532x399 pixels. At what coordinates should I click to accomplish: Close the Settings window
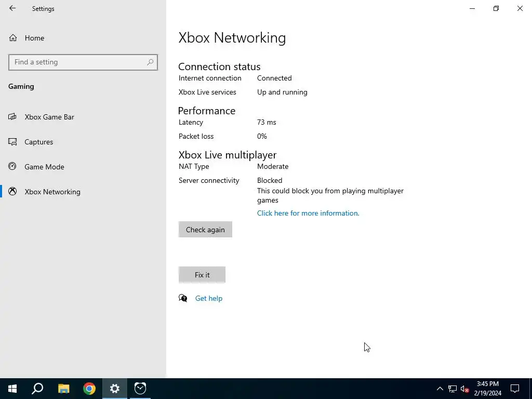pyautogui.click(x=520, y=8)
